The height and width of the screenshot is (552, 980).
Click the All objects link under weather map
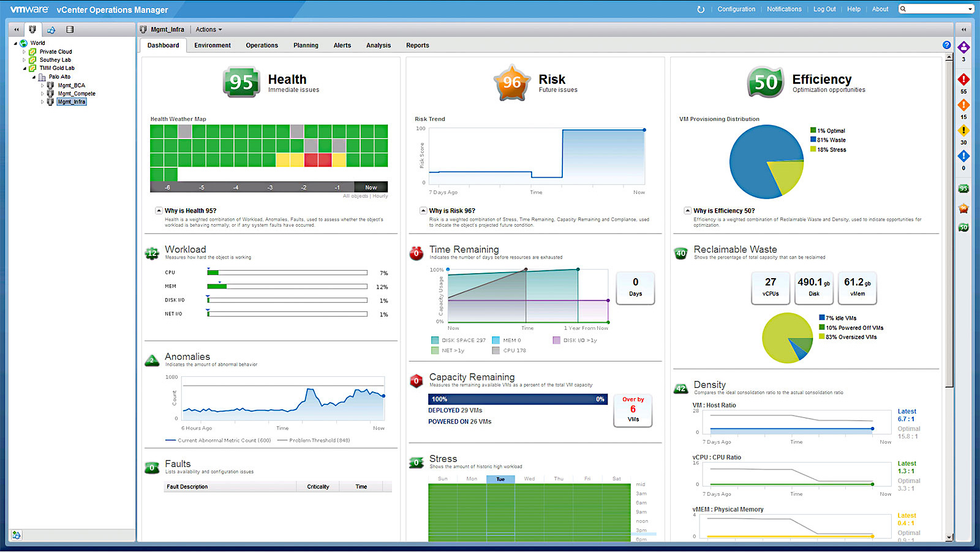pyautogui.click(x=356, y=196)
